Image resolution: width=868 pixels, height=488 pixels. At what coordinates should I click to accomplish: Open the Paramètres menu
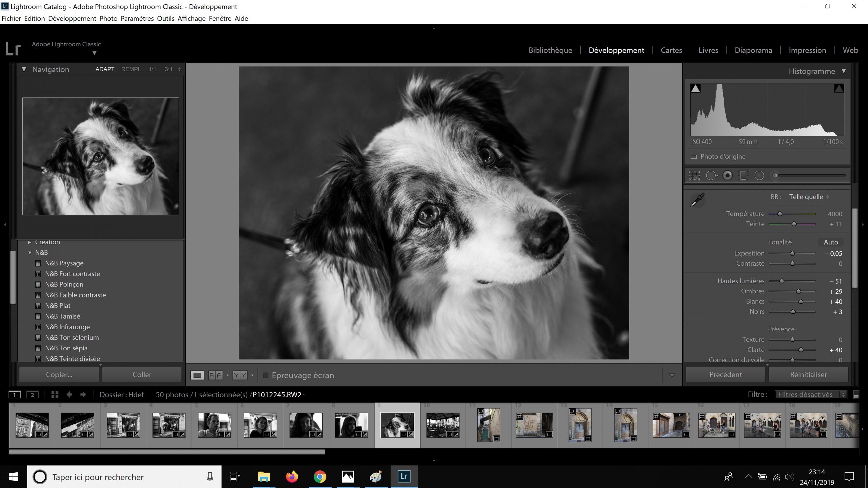click(137, 19)
